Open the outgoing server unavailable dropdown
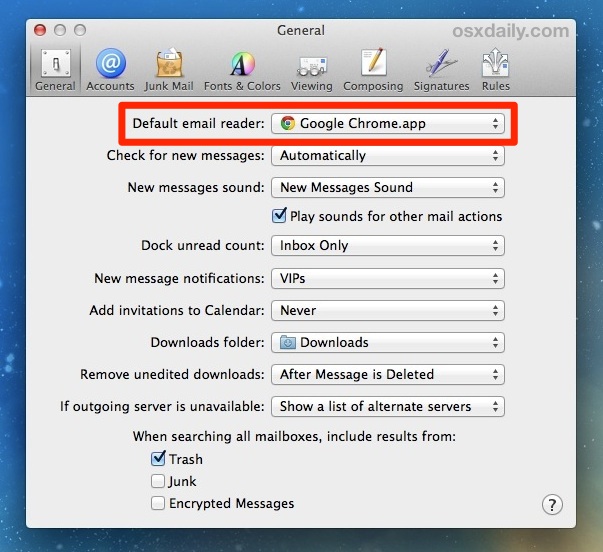Screen dimensions: 603x552 pos(388,406)
